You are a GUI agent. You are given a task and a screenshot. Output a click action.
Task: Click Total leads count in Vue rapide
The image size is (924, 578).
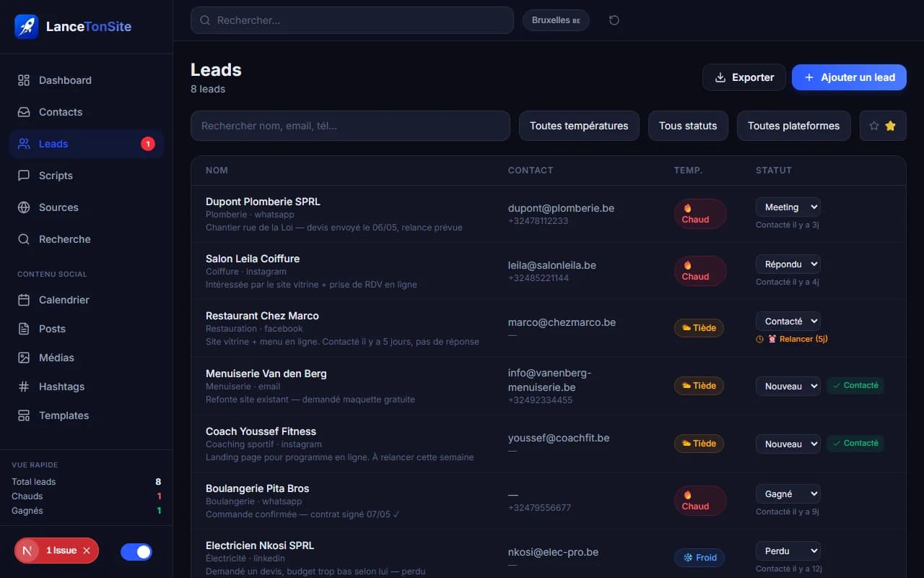click(158, 482)
